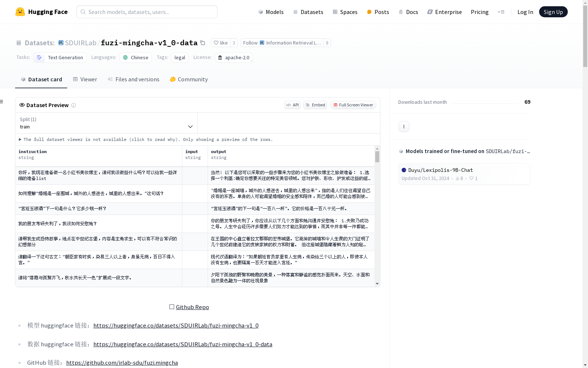Click the Text Generation task tag
The width and height of the screenshot is (588, 368).
[60, 57]
